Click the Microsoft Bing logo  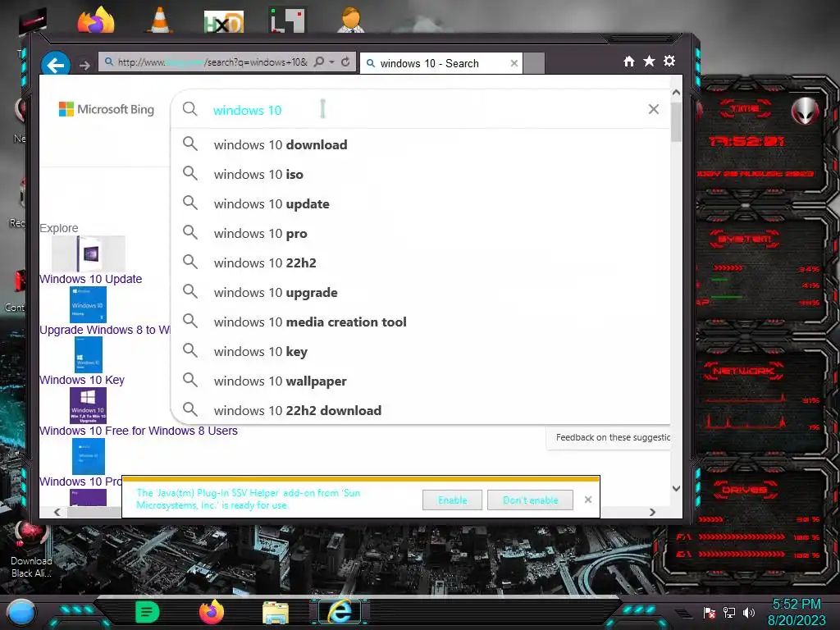[106, 109]
